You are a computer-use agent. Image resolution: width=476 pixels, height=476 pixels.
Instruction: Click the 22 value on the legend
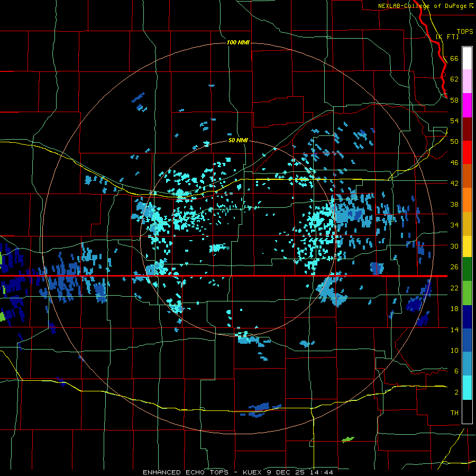click(454, 288)
